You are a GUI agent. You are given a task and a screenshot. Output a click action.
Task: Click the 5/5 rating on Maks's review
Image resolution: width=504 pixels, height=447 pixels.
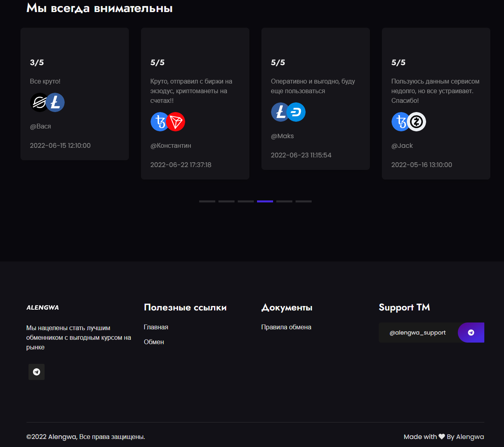pyautogui.click(x=278, y=62)
